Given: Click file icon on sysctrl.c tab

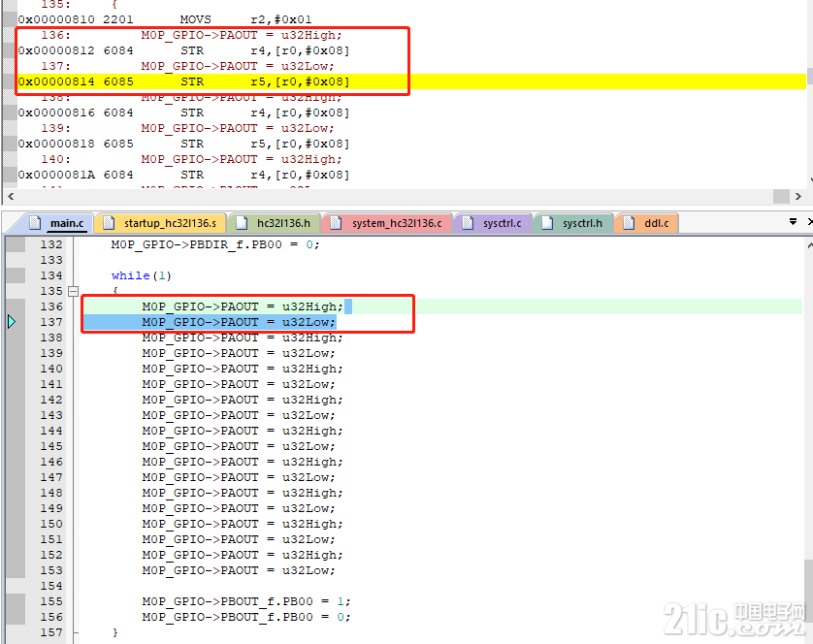Looking at the screenshot, I should coord(468,223).
